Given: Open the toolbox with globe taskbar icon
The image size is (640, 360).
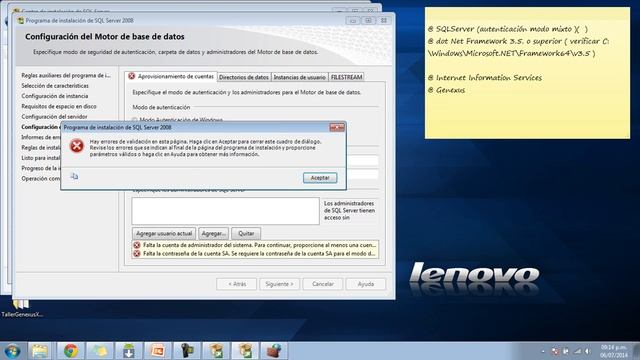Looking at the screenshot, I should (274, 351).
